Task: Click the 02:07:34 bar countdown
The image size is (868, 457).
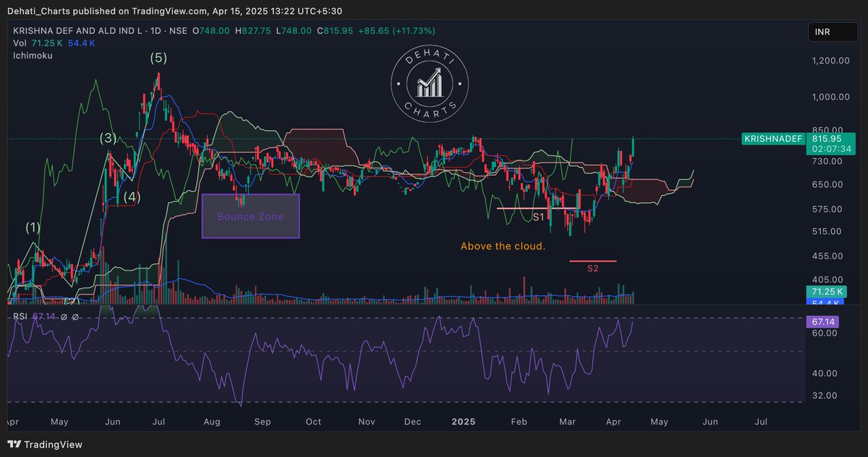Action: point(831,148)
